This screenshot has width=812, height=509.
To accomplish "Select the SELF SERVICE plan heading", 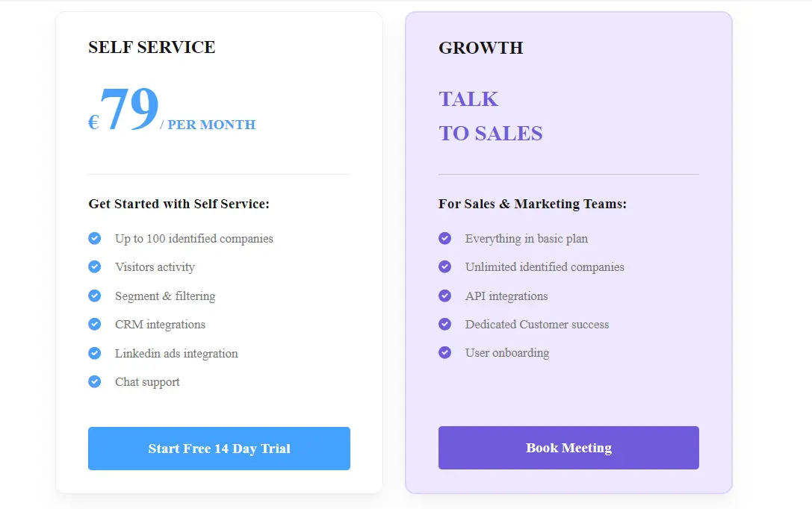I will click(x=152, y=47).
